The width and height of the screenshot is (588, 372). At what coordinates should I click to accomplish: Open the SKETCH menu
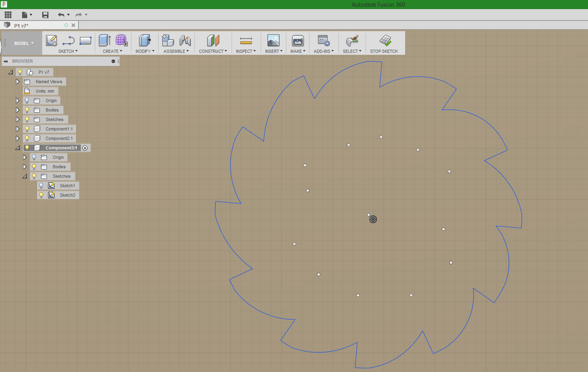[68, 51]
